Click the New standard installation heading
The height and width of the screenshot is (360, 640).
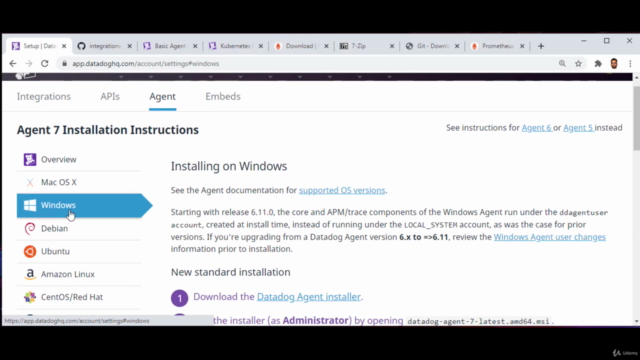point(231,272)
